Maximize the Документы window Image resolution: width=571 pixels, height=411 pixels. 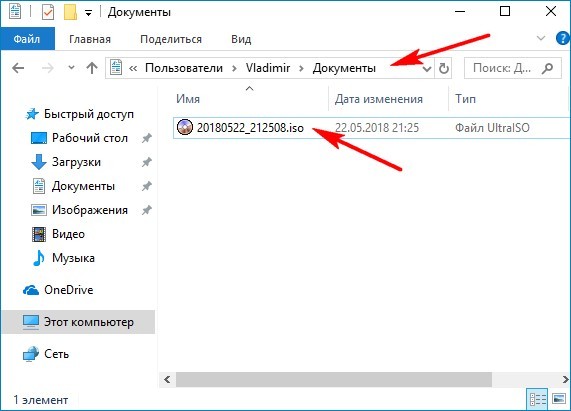[x=505, y=12]
